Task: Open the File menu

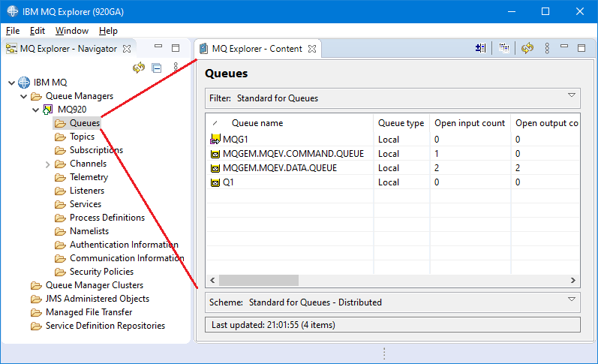Action: (13, 31)
